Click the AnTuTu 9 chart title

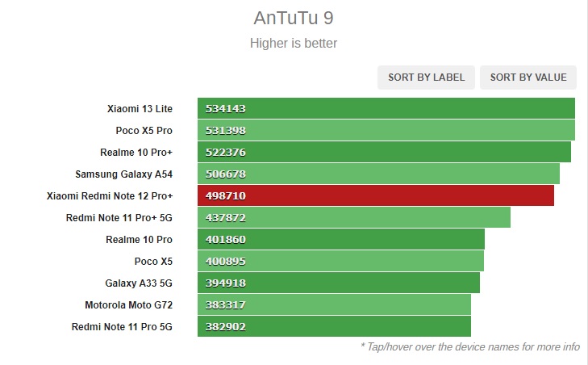coord(294,18)
